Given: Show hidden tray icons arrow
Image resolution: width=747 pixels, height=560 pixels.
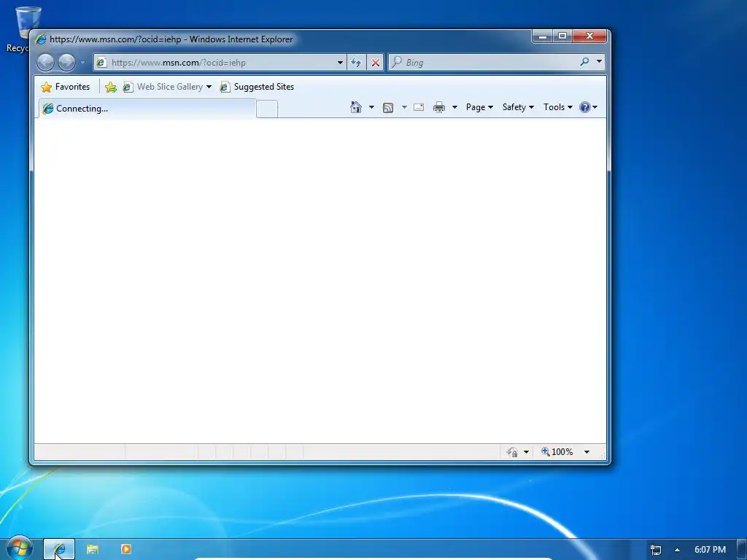Looking at the screenshot, I should 677,550.
